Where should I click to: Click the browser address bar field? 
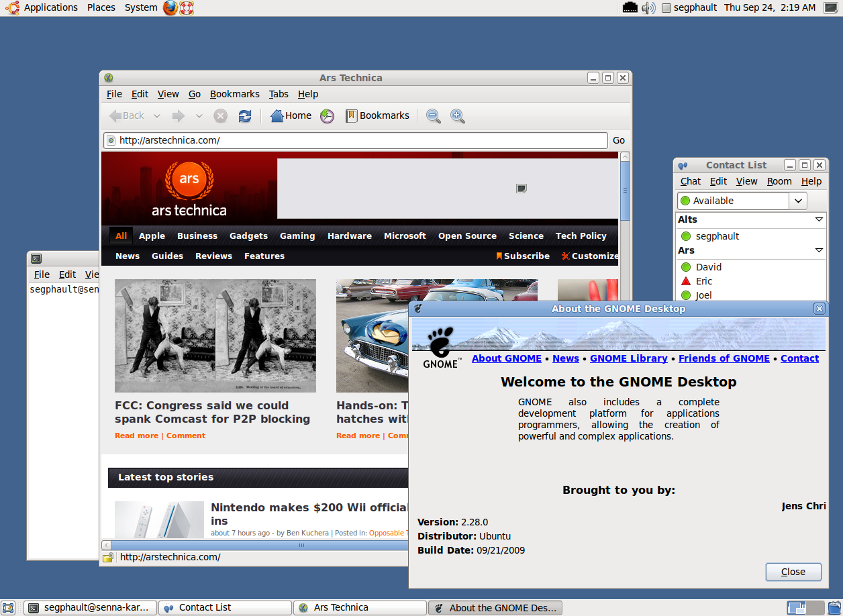click(x=356, y=140)
